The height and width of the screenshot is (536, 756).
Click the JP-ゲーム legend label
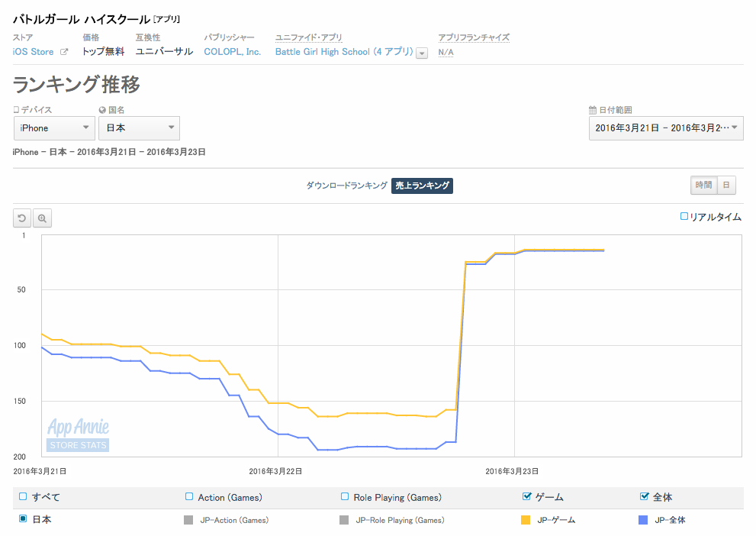(556, 520)
